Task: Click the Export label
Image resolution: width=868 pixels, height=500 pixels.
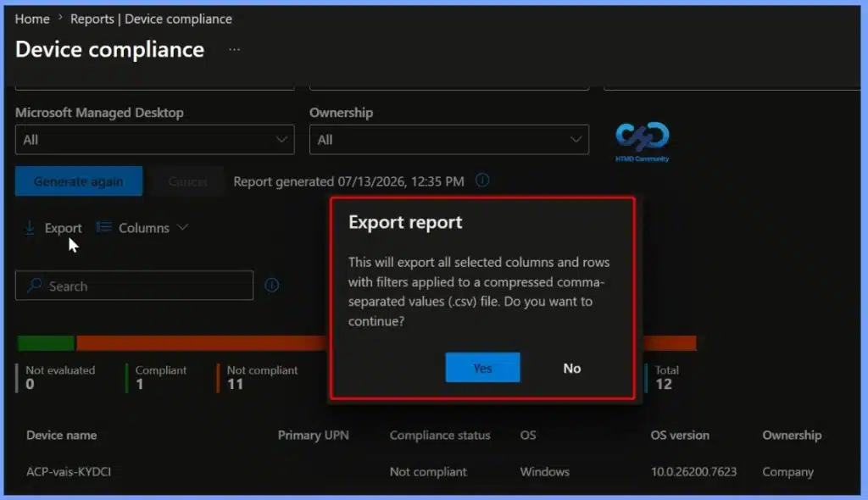Action: 63,228
